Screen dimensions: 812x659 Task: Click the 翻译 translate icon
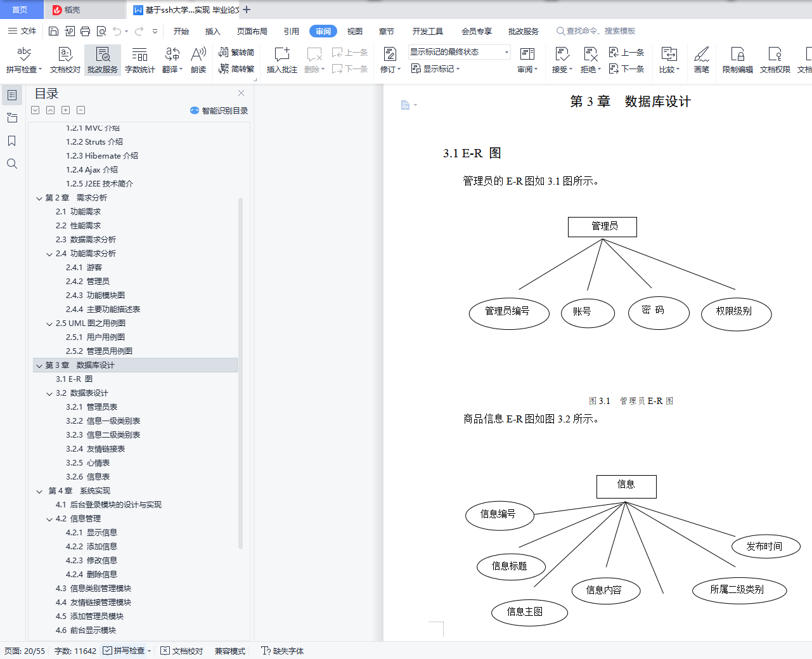(172, 55)
